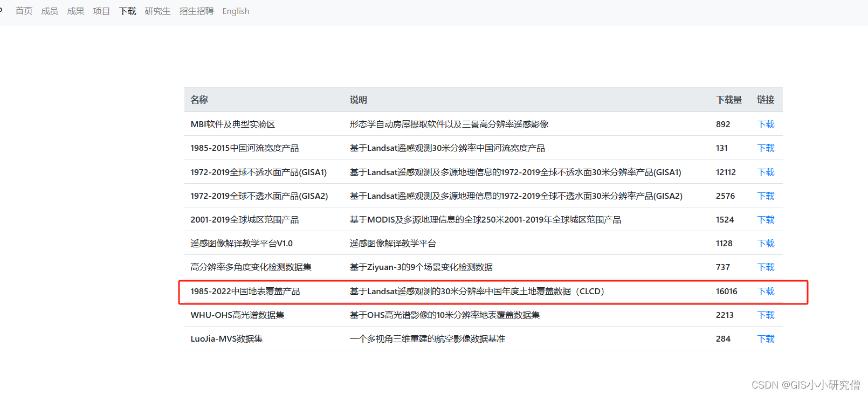Click description 一个多视角三维重建的航空影像数据基准
Screen dimensions: 868x395
pos(428,339)
